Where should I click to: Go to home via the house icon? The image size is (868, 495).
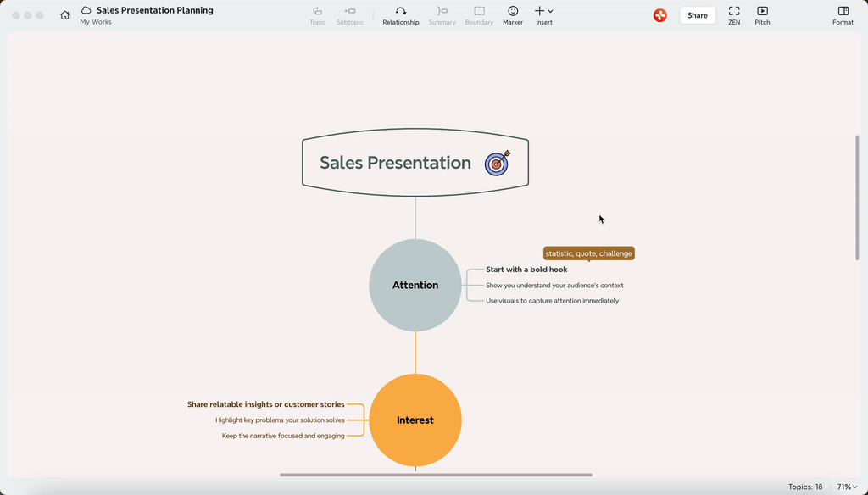[64, 14]
